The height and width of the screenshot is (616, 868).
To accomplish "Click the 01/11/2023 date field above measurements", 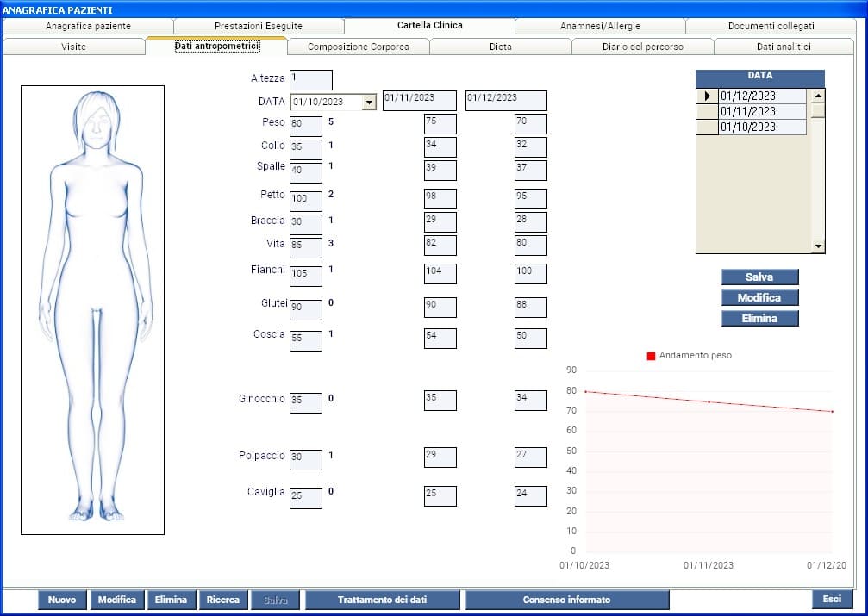I will pyautogui.click(x=420, y=101).
